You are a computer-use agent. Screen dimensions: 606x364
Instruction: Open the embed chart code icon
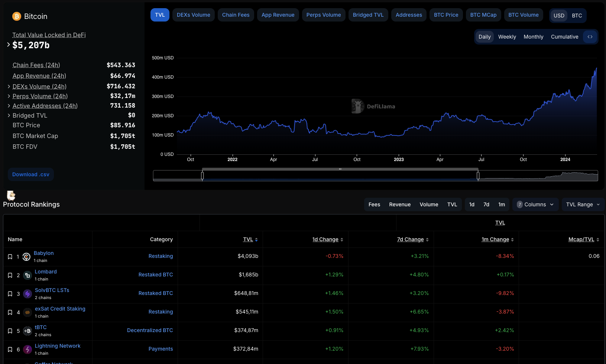pos(590,37)
